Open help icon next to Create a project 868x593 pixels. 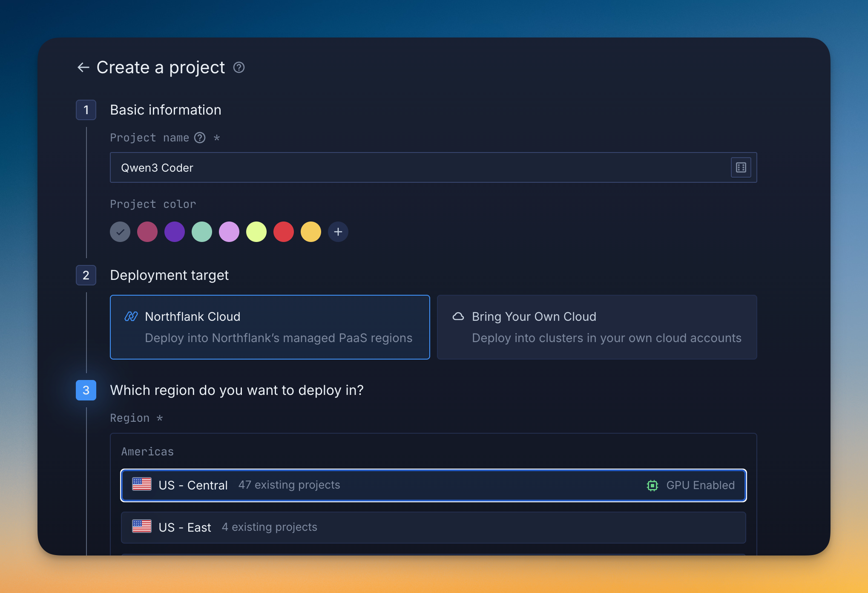point(239,67)
